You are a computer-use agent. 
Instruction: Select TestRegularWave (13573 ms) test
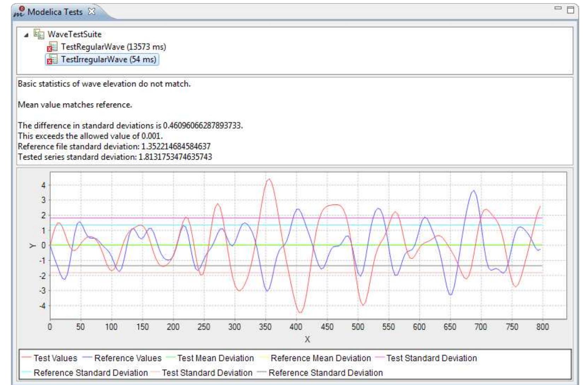tap(113, 47)
